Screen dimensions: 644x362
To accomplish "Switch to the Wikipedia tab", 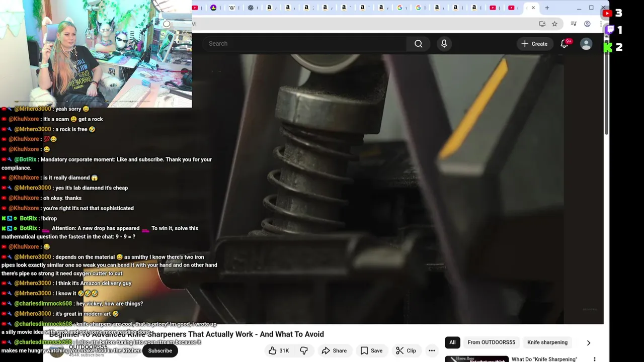I will pyautogui.click(x=231, y=8).
